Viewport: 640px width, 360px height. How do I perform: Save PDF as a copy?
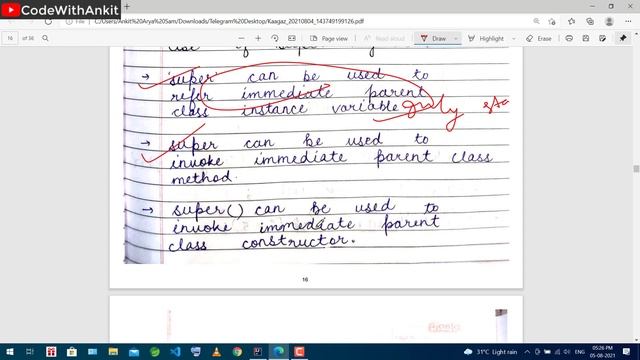[602, 38]
